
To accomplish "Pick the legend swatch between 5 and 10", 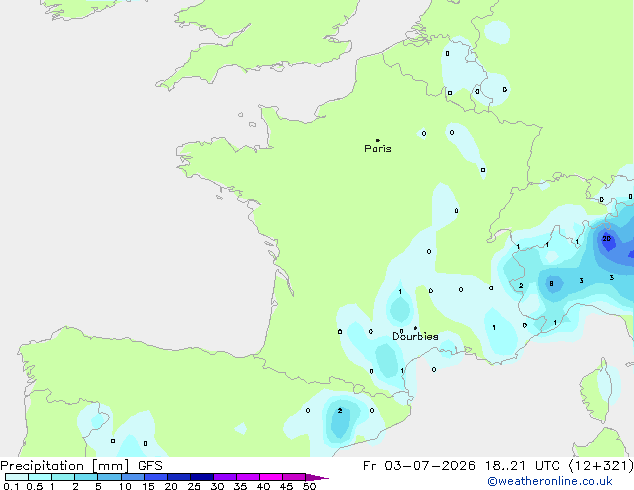I will 110,477.
